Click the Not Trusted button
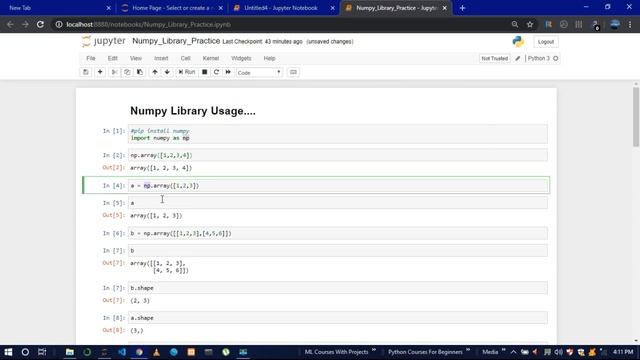Viewport: 640px width, 360px height. point(494,58)
